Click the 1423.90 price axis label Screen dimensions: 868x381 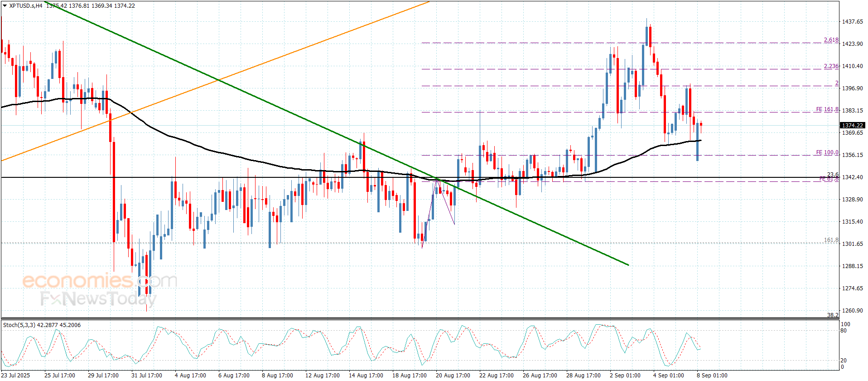852,44
